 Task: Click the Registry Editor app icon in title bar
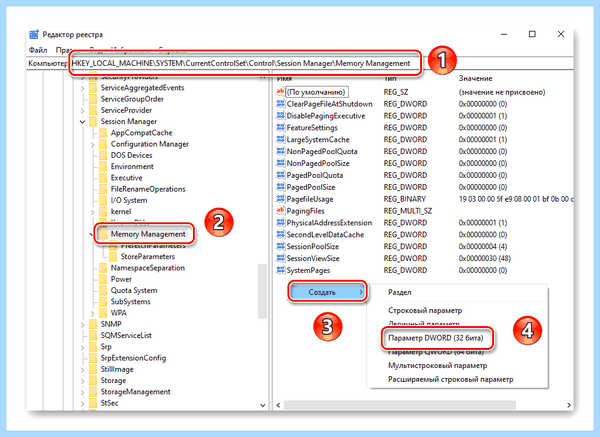click(34, 34)
